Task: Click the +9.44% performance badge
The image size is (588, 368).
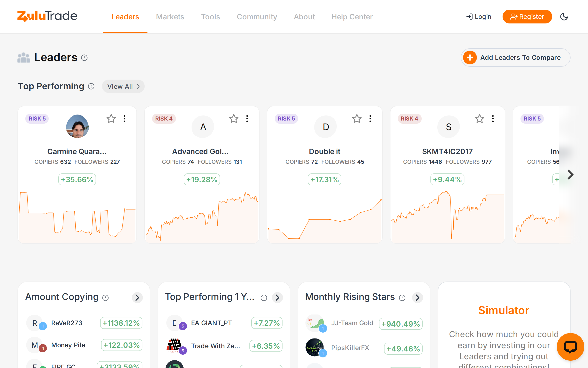Action: point(447,179)
